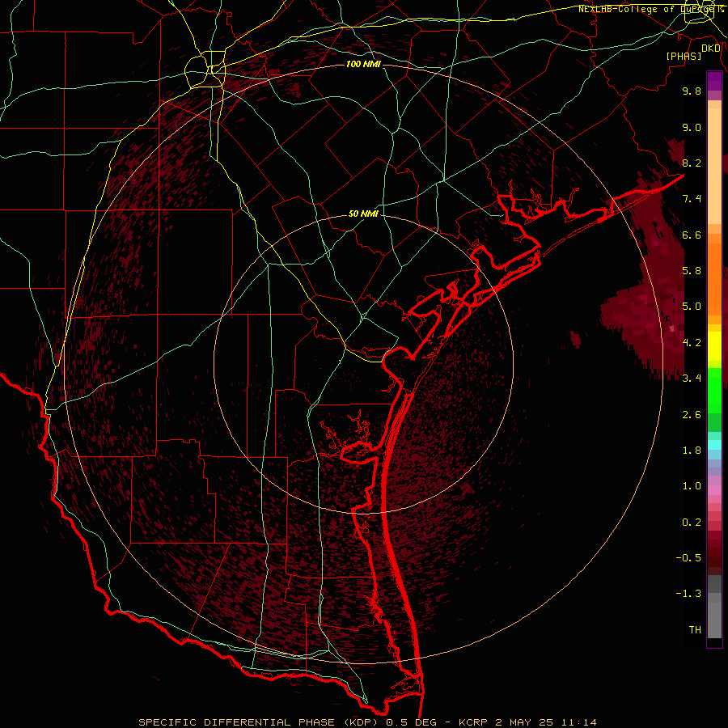Click the 1.0 scale value
Viewport: 728px width, 728px height.
692,486
